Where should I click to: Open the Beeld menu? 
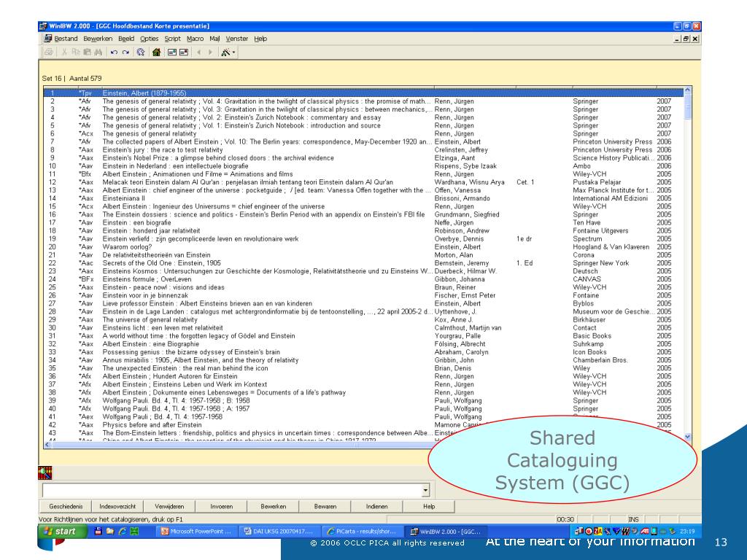[126, 39]
